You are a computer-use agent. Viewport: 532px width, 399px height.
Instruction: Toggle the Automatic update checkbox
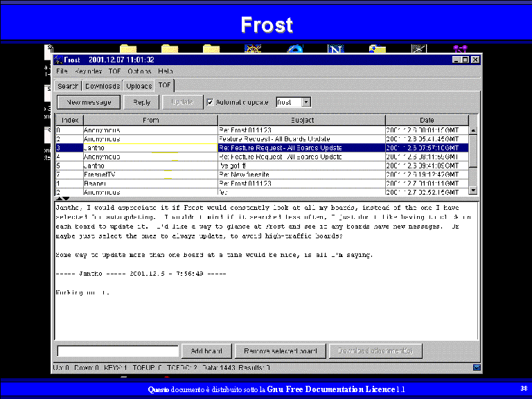210,102
